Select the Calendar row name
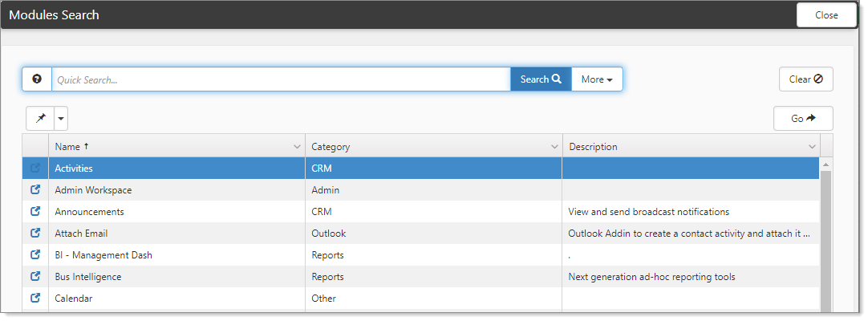Screen dimensions: 868x321 tap(74, 298)
